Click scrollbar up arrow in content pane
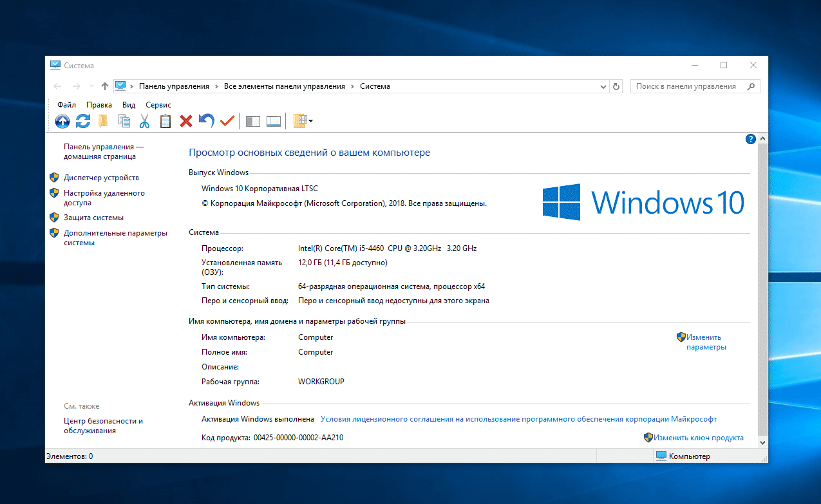 click(x=763, y=138)
